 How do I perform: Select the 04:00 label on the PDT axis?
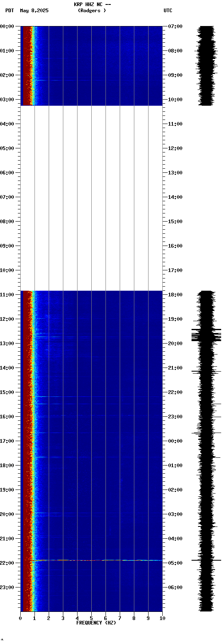7,124
